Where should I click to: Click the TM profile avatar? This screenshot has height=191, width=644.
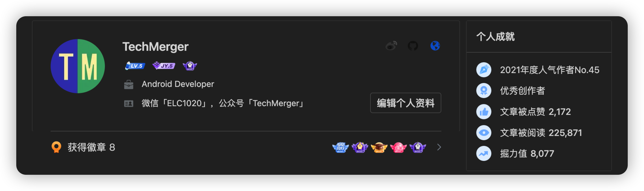pyautogui.click(x=78, y=66)
